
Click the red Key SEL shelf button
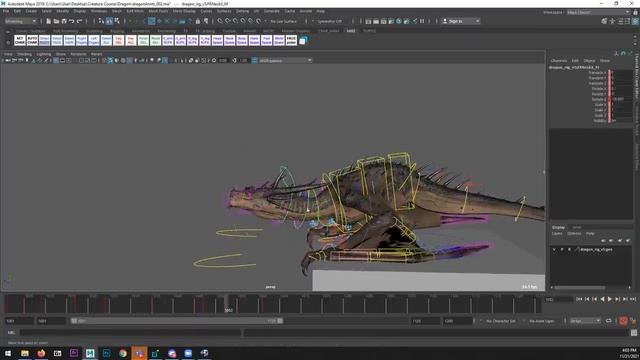coord(119,40)
